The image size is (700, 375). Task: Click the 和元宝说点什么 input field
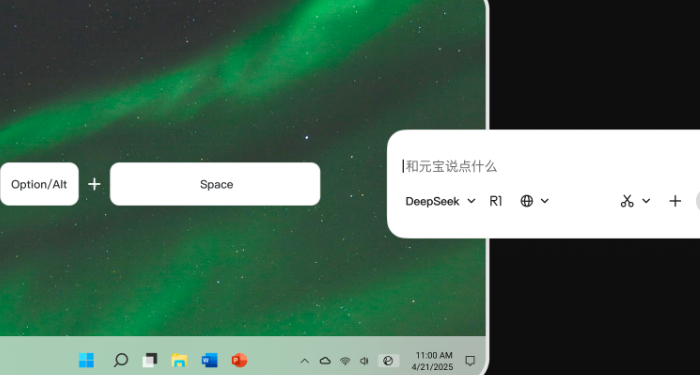point(549,167)
